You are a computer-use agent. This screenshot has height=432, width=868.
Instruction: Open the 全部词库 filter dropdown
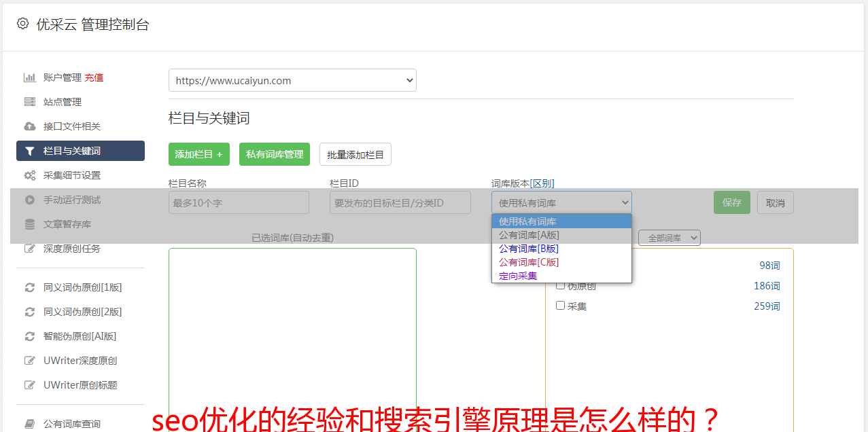click(x=670, y=238)
